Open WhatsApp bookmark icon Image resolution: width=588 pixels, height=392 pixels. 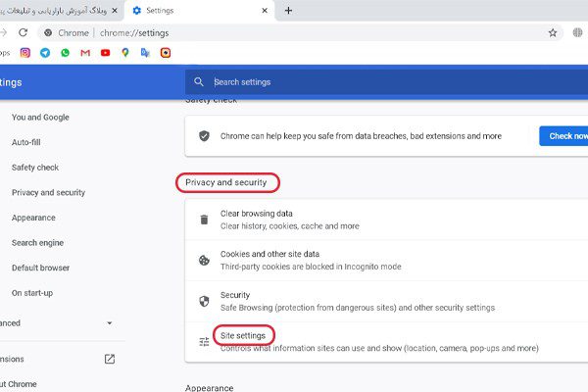click(66, 53)
